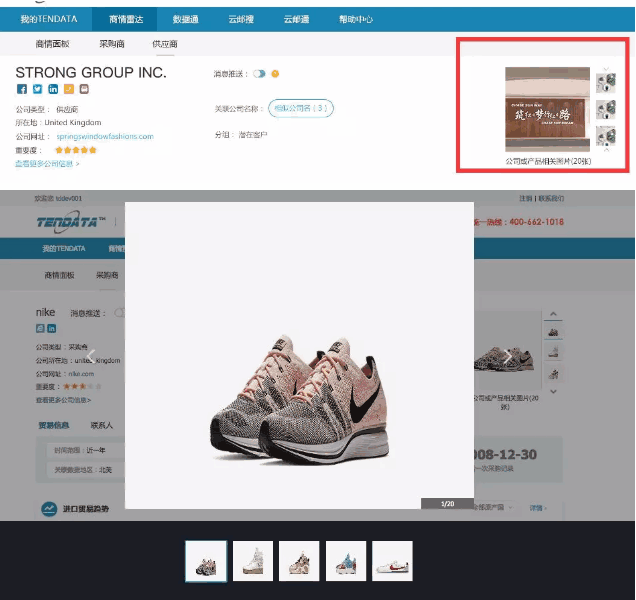Image resolution: width=636 pixels, height=600 pixels.
Task: Select the blue sneaker thumbnail in filmstrip
Action: tap(345, 561)
